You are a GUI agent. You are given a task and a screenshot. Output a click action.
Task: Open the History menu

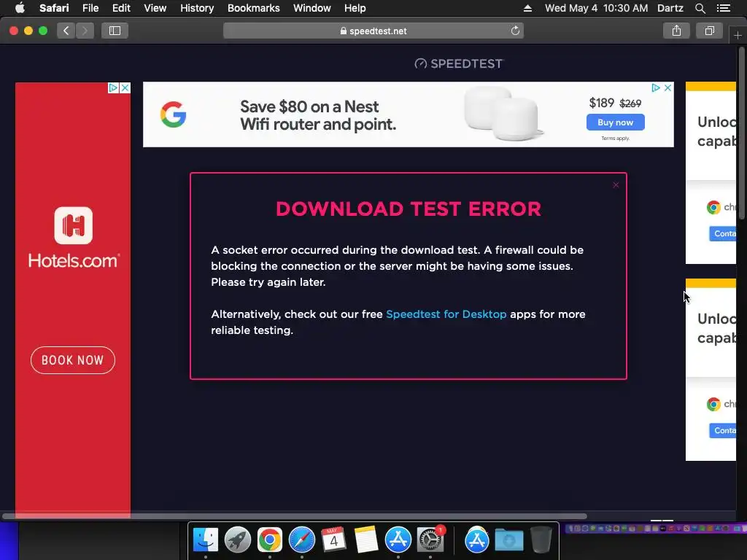(x=197, y=8)
